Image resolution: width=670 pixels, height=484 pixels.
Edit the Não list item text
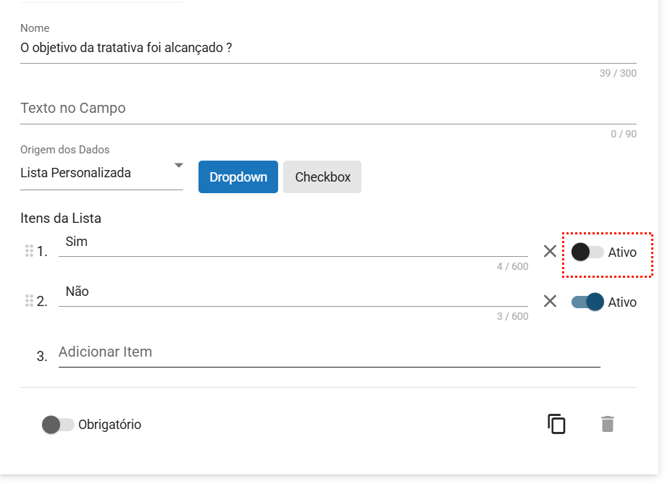pyautogui.click(x=292, y=292)
